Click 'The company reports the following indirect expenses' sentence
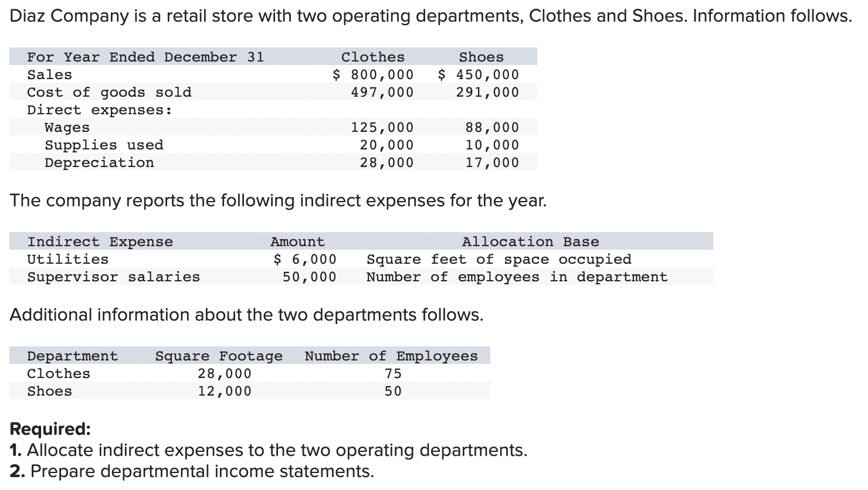The height and width of the screenshot is (490, 868). (278, 200)
